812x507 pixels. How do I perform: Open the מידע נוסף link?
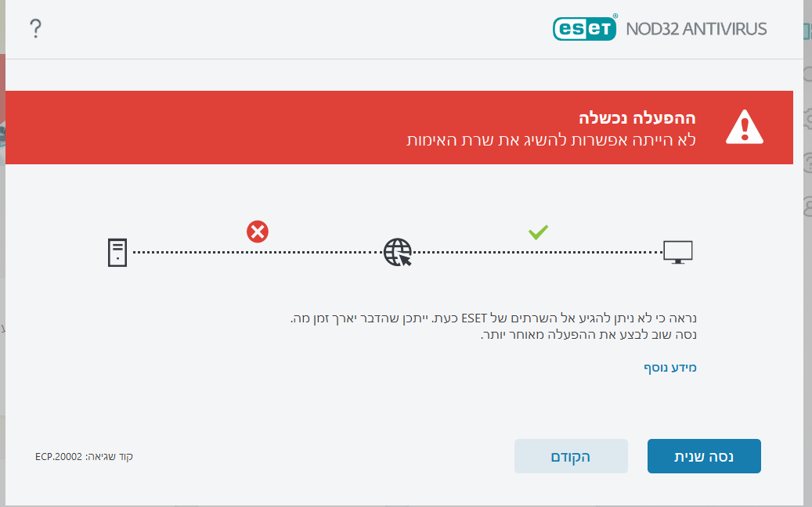coord(670,367)
